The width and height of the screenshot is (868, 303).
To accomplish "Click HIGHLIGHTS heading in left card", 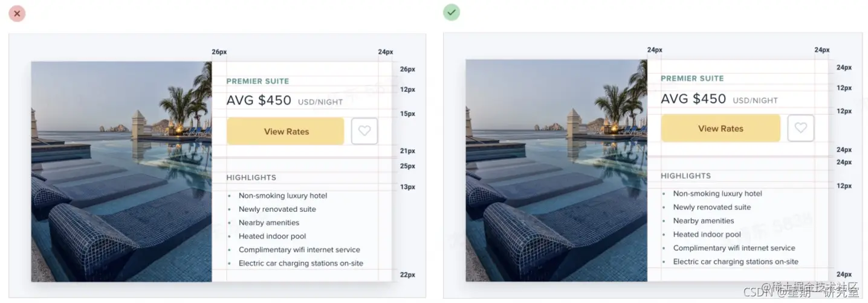I will tap(251, 177).
